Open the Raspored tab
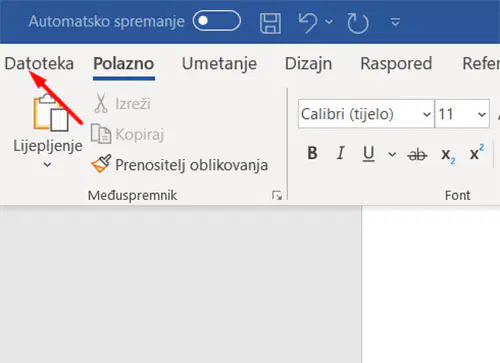Viewport: 500px width, 363px height. click(x=396, y=64)
